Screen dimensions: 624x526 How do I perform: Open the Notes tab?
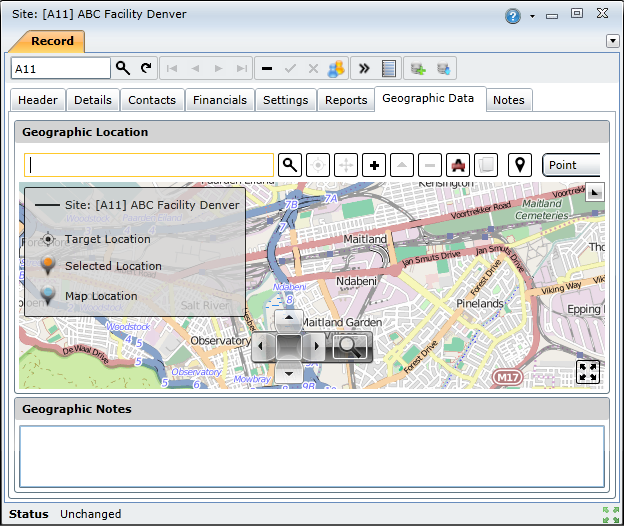[509, 100]
